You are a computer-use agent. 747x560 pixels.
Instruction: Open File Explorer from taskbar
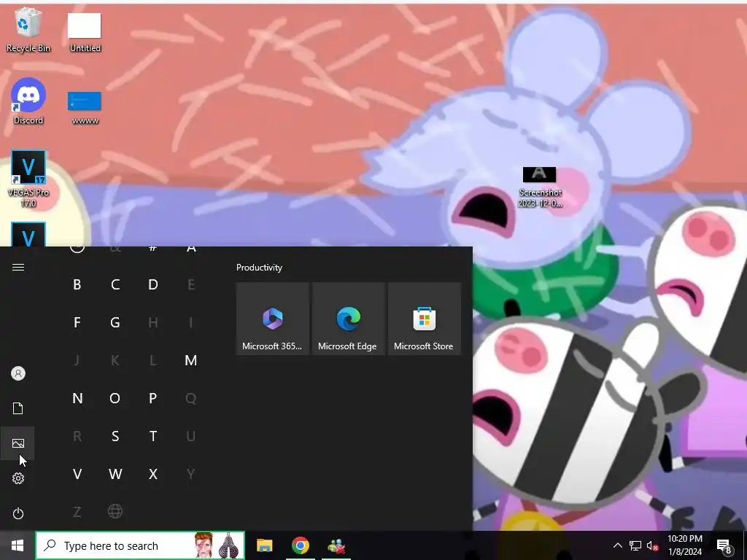264,545
